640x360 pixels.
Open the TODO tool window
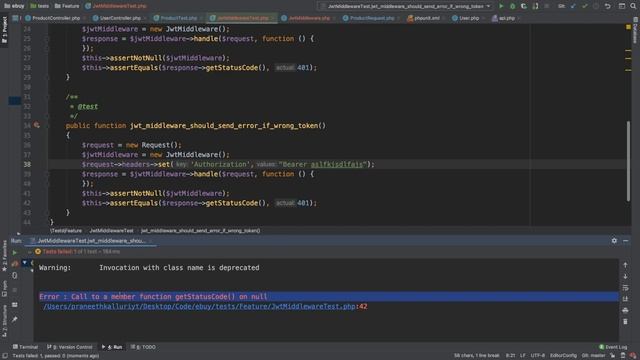click(144, 347)
